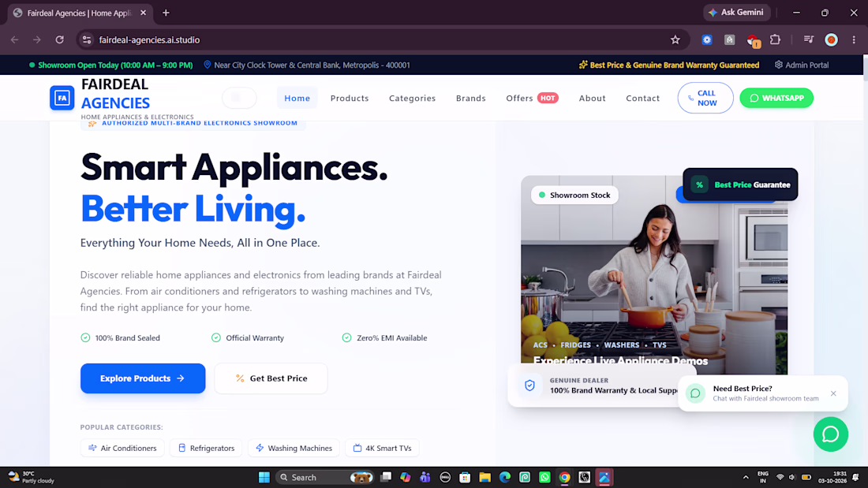Image resolution: width=868 pixels, height=488 pixels.
Task: Open the media control icon in Chrome toolbar
Action: click(809, 40)
